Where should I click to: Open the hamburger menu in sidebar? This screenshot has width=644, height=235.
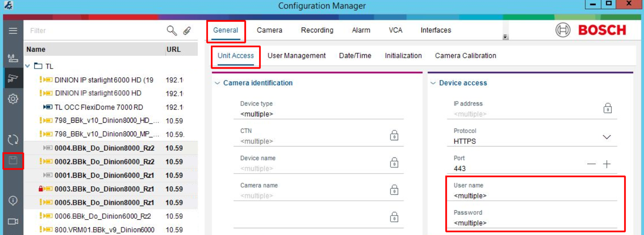13,31
